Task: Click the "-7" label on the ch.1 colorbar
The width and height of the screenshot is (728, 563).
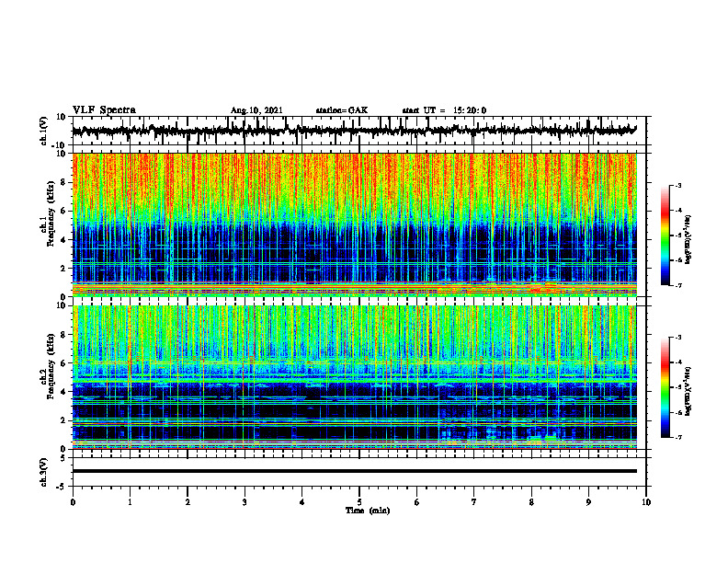Action: click(678, 285)
